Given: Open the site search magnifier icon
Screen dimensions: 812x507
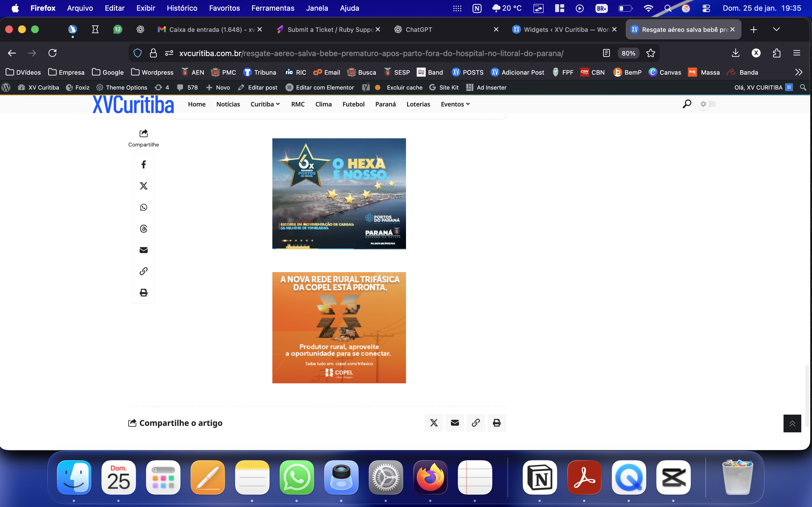Looking at the screenshot, I should coord(687,104).
